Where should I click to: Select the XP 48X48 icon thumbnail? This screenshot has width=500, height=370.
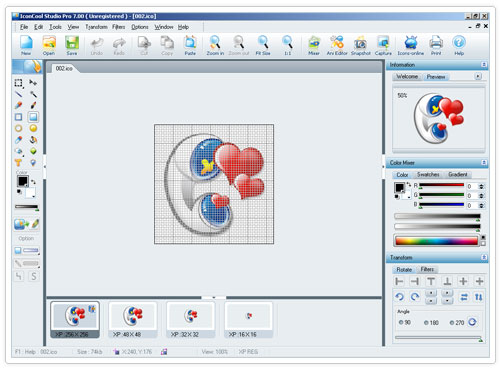coord(133,320)
